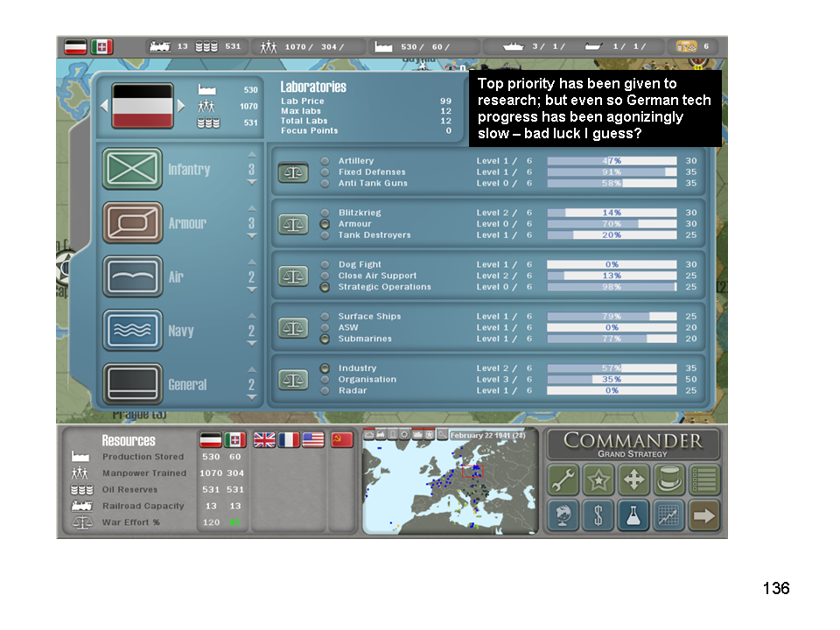Screen dimensions: 840x630
Task: Open the statistics graph button
Action: click(668, 515)
